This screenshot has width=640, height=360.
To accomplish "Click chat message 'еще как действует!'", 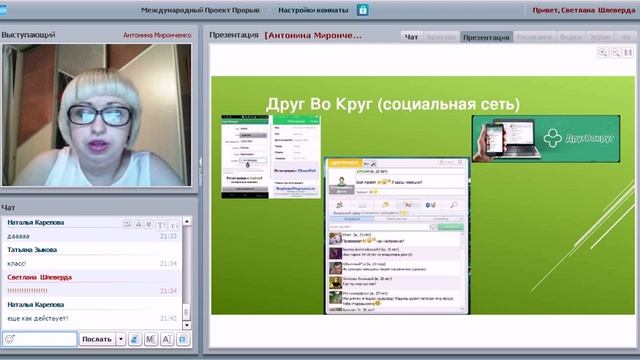I will tap(38, 318).
